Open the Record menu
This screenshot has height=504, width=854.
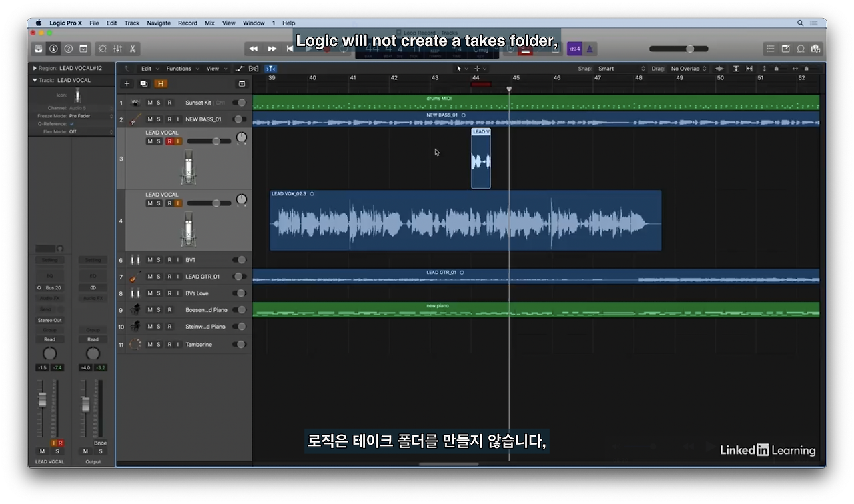pyautogui.click(x=187, y=23)
